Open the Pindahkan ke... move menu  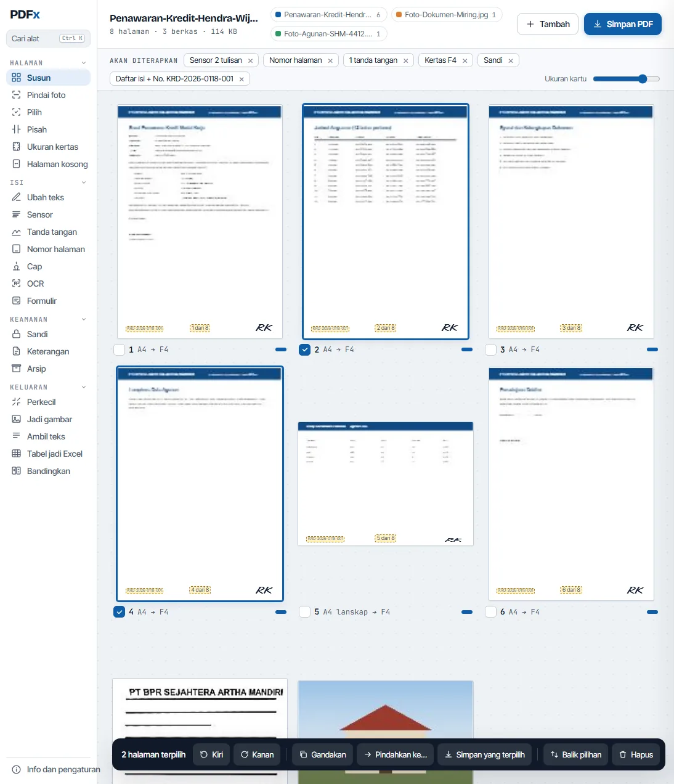[396, 754]
